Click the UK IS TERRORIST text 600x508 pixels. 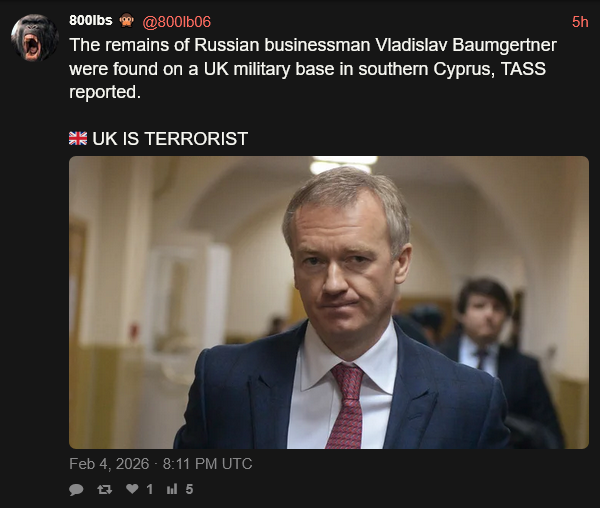(x=170, y=138)
